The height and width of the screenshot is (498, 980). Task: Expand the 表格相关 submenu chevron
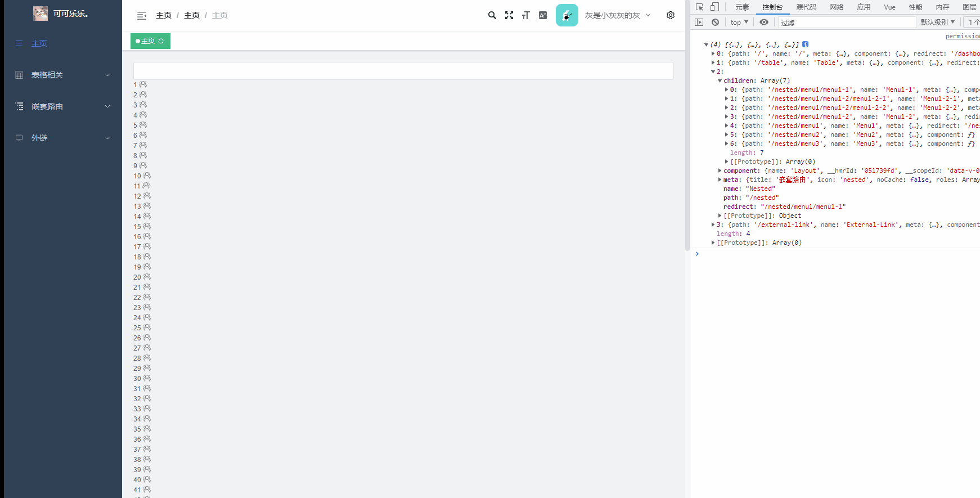pyautogui.click(x=107, y=75)
